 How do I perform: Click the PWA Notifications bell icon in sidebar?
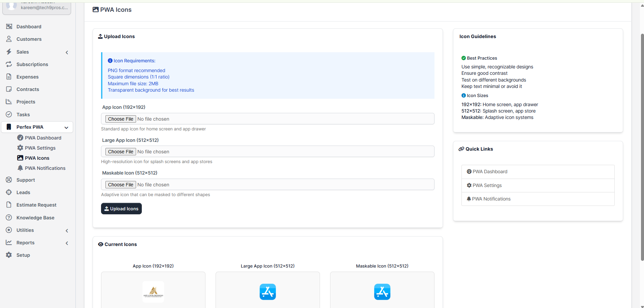click(20, 168)
